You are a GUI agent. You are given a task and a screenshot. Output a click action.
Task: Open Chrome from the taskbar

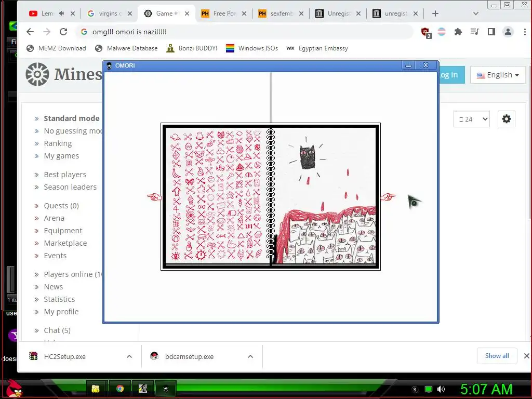click(120, 389)
